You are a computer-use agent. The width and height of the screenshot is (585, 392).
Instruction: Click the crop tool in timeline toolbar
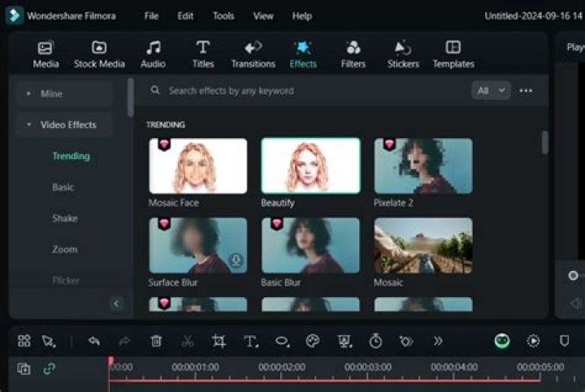pyautogui.click(x=219, y=341)
